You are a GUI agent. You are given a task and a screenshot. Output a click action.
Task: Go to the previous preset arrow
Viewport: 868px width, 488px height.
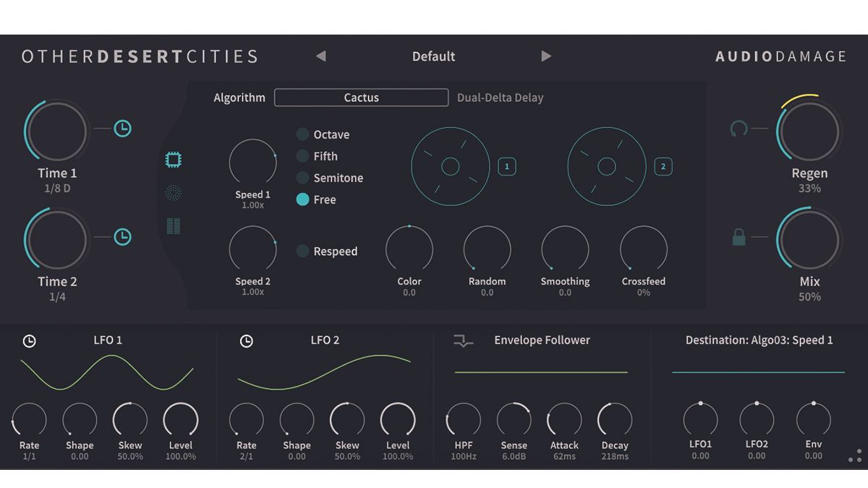coord(321,56)
